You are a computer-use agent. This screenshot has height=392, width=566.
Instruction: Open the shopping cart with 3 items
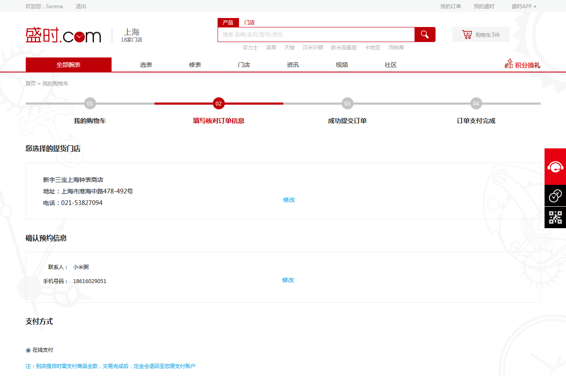(481, 35)
